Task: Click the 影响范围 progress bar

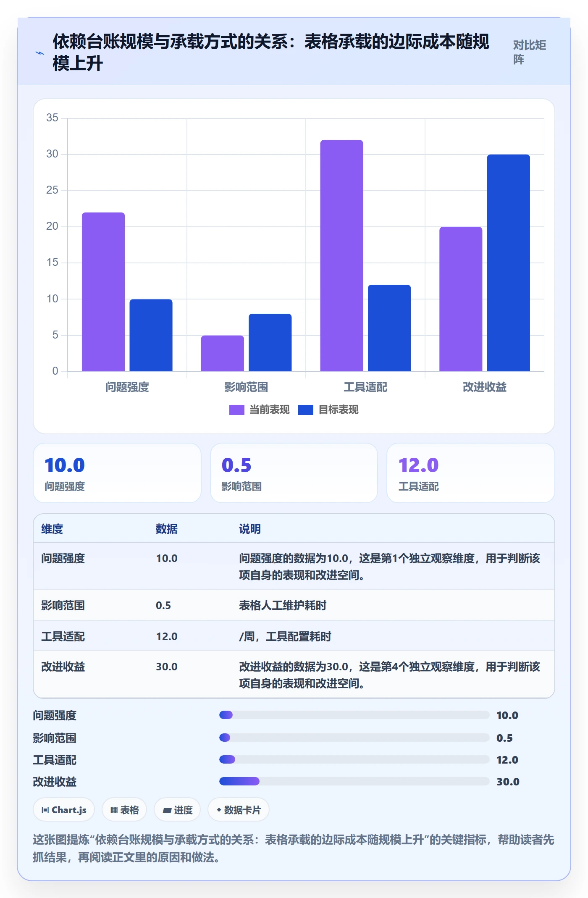Action: [x=354, y=738]
